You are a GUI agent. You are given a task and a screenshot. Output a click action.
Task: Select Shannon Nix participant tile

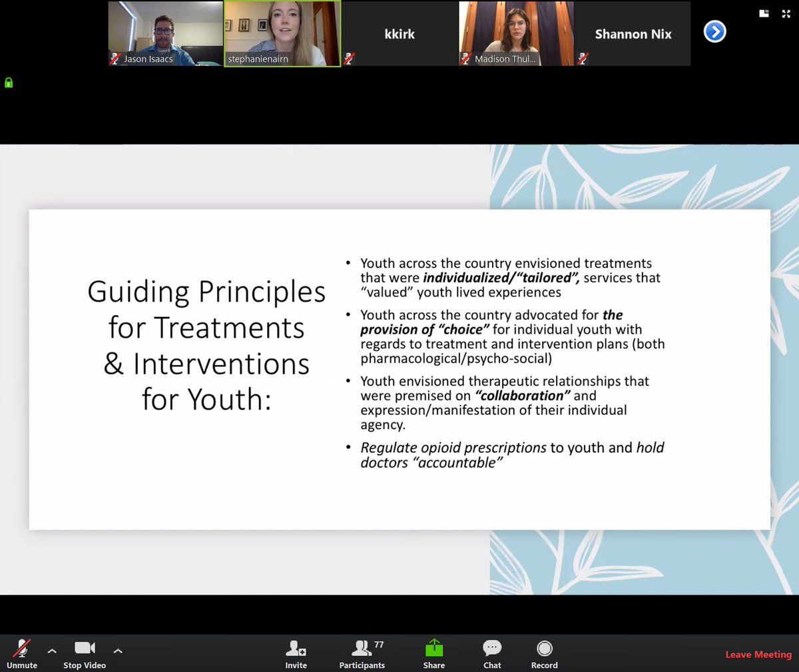coord(633,33)
